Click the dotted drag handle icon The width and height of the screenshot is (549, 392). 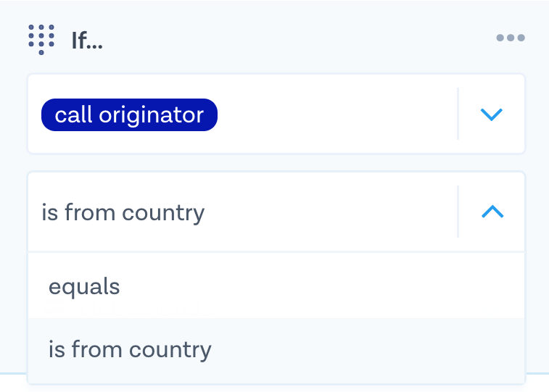tap(41, 39)
